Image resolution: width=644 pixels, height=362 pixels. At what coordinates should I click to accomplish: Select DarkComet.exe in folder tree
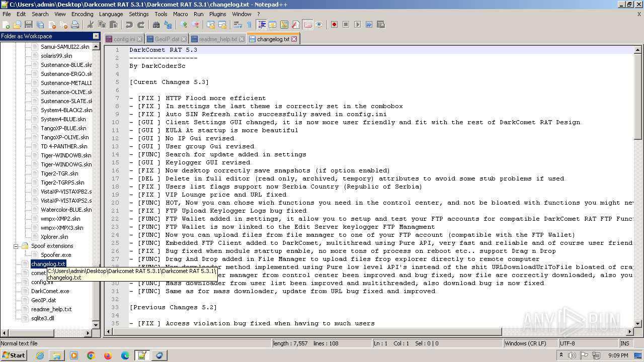tap(50, 291)
